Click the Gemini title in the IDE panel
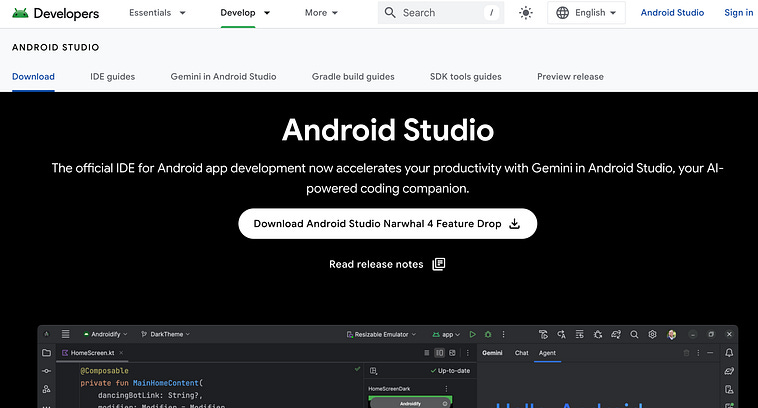The width and height of the screenshot is (758, 408). coord(492,353)
